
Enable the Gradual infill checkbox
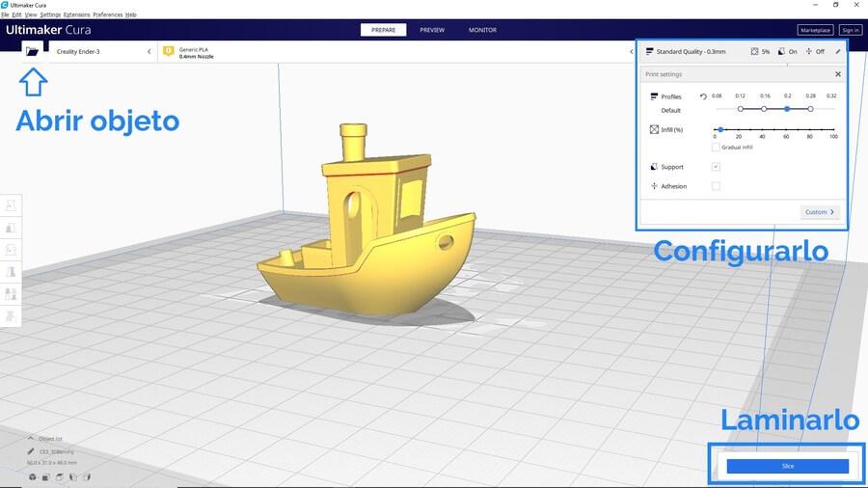pyautogui.click(x=716, y=148)
